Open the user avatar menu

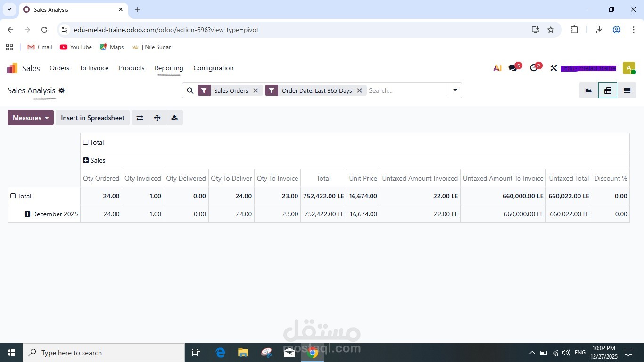(x=628, y=68)
